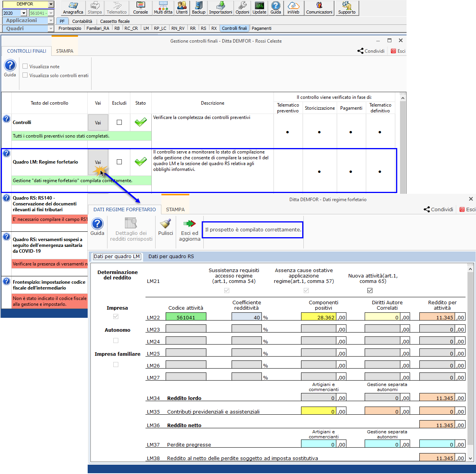Launch the Backup tool
This screenshot has width=476, height=474.
199,8
